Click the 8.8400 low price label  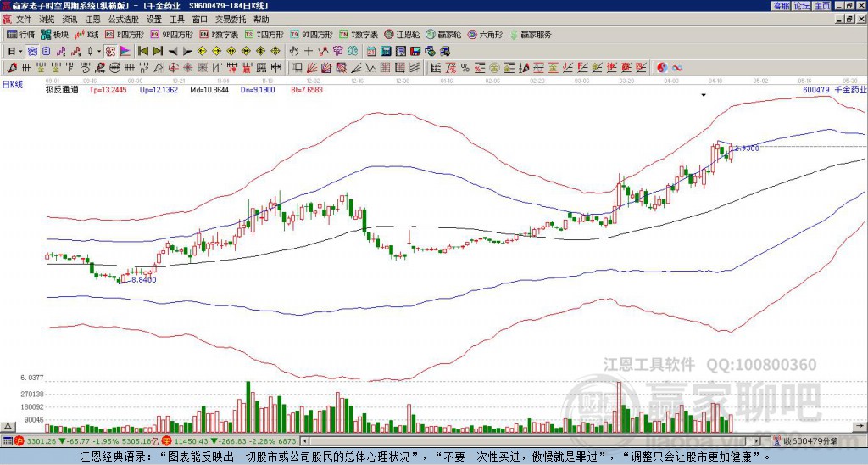(x=144, y=280)
